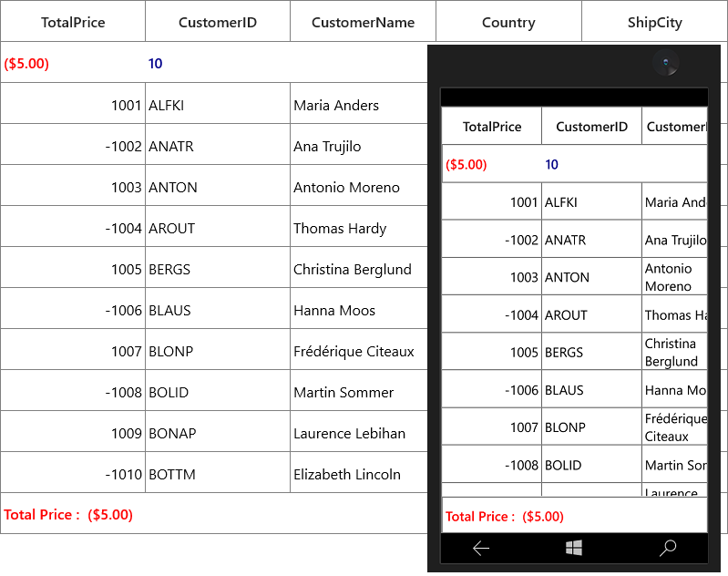Screen dimensions: 728x576
Task: Tap the phone's Antonio Moreno wrapped cell
Action: click(x=674, y=277)
